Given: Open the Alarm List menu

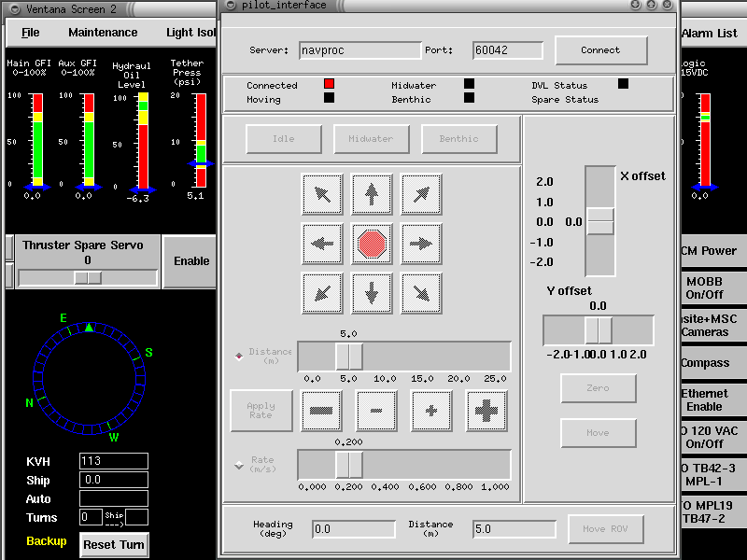Looking at the screenshot, I should point(710,34).
